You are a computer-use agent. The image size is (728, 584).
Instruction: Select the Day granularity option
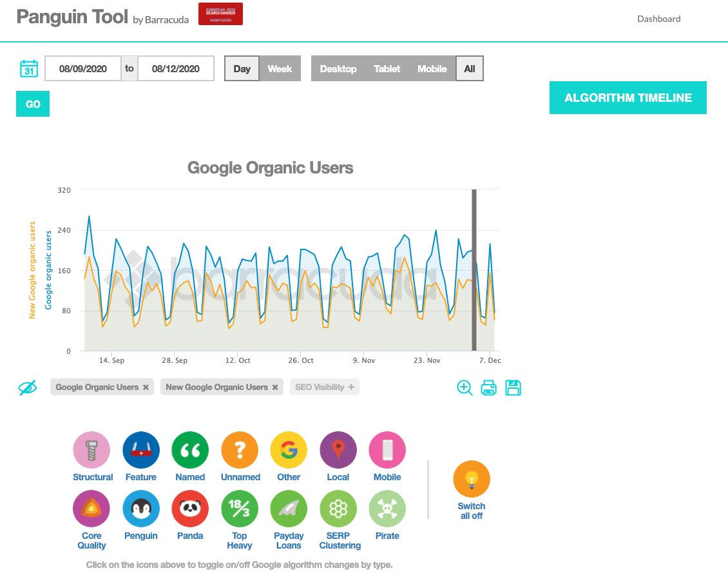tap(242, 69)
